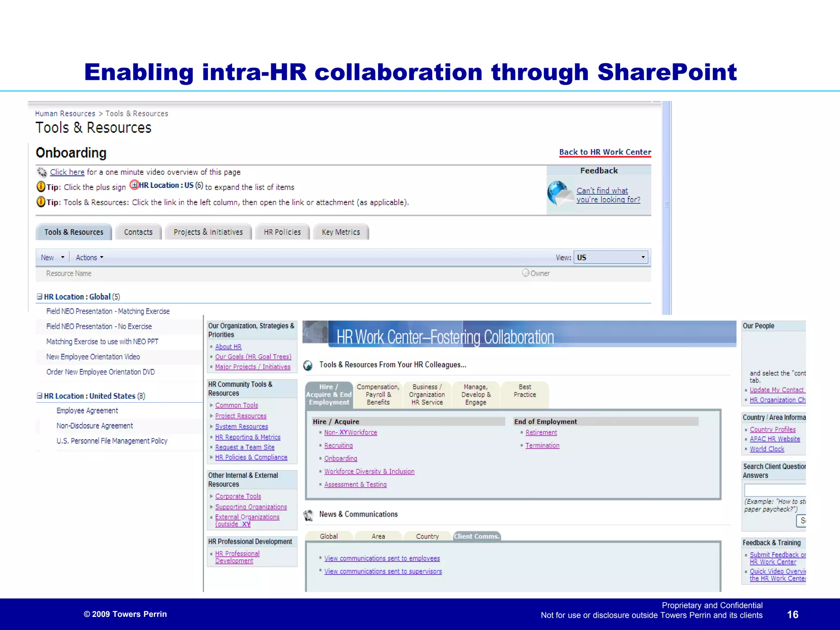Open HR Reporting & Metrics link
The image size is (840, 630).
(x=248, y=437)
